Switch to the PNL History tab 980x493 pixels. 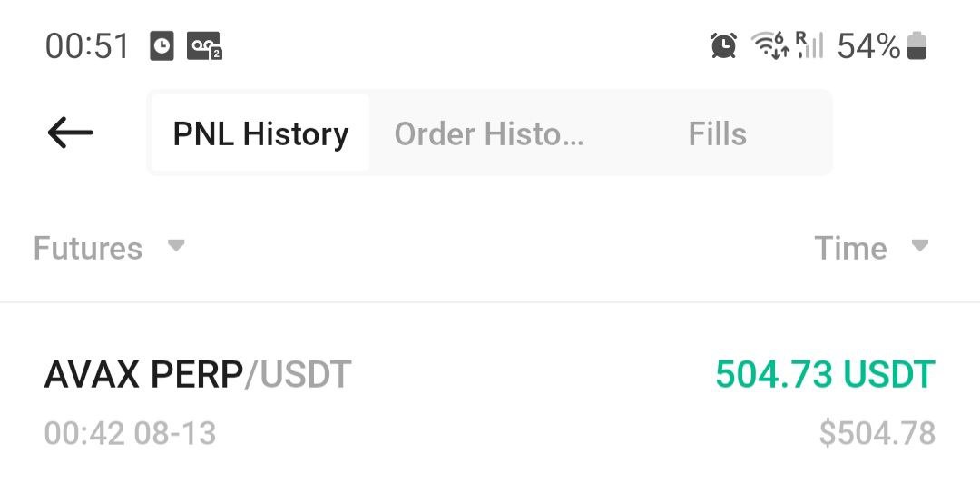[260, 134]
